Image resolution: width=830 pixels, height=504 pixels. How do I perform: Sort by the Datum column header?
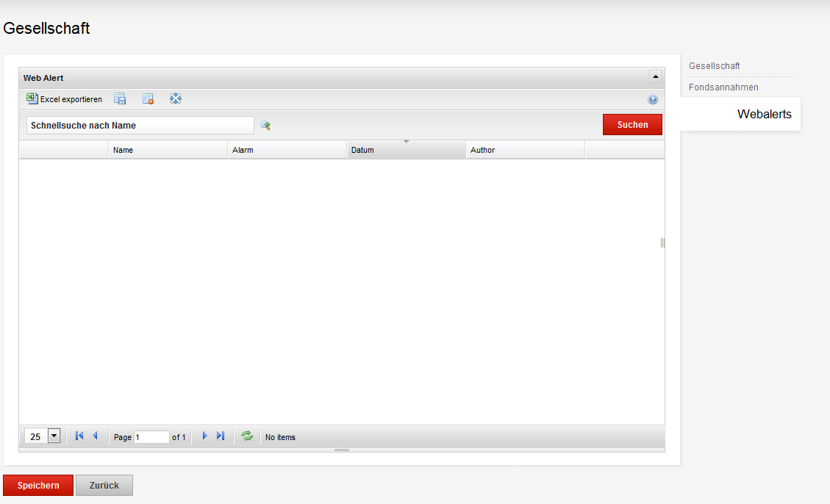pyautogui.click(x=407, y=150)
